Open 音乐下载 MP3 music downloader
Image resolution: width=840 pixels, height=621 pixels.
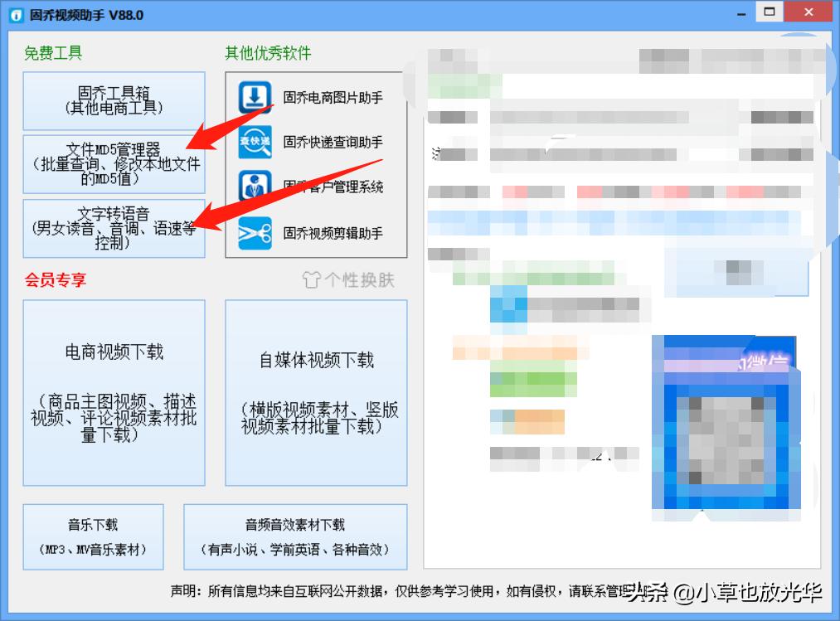coord(93,536)
